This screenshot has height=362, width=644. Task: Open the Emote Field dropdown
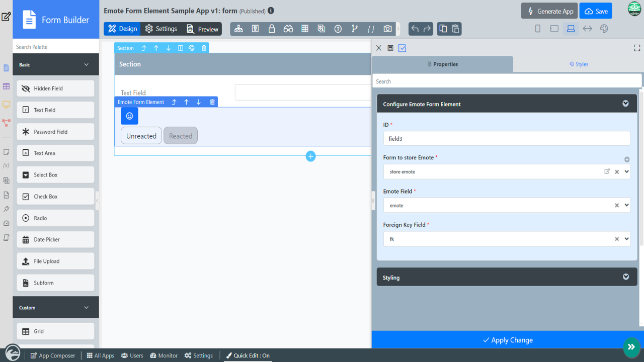(626, 205)
